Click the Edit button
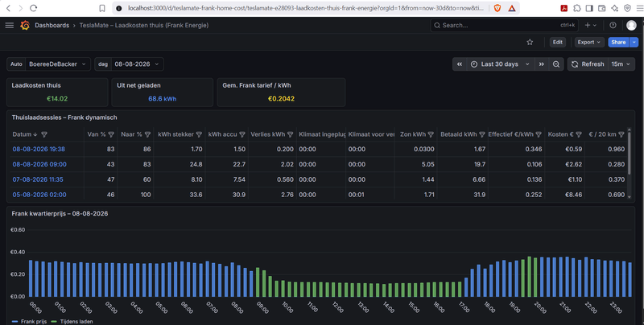Image resolution: width=644 pixels, height=325 pixels. pyautogui.click(x=557, y=43)
